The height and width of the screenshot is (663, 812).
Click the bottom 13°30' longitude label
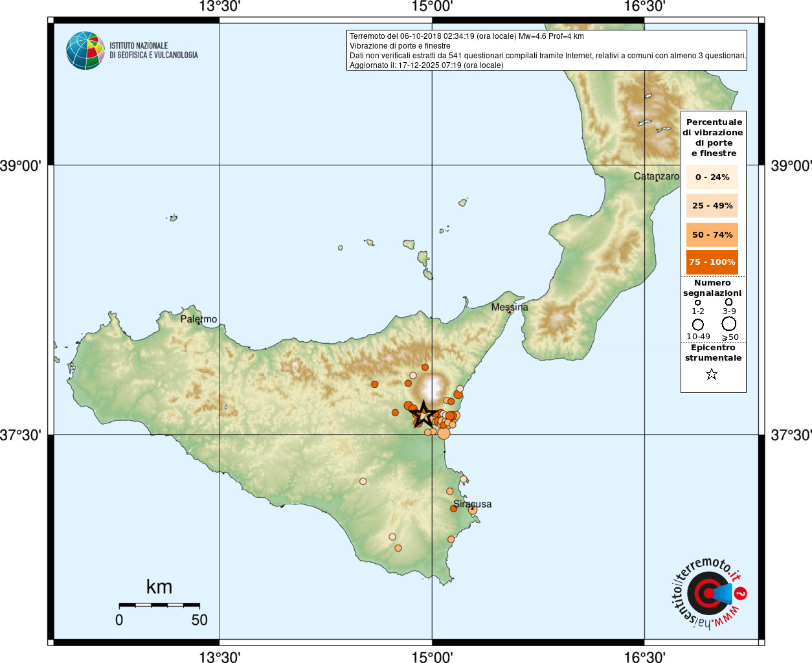220,657
